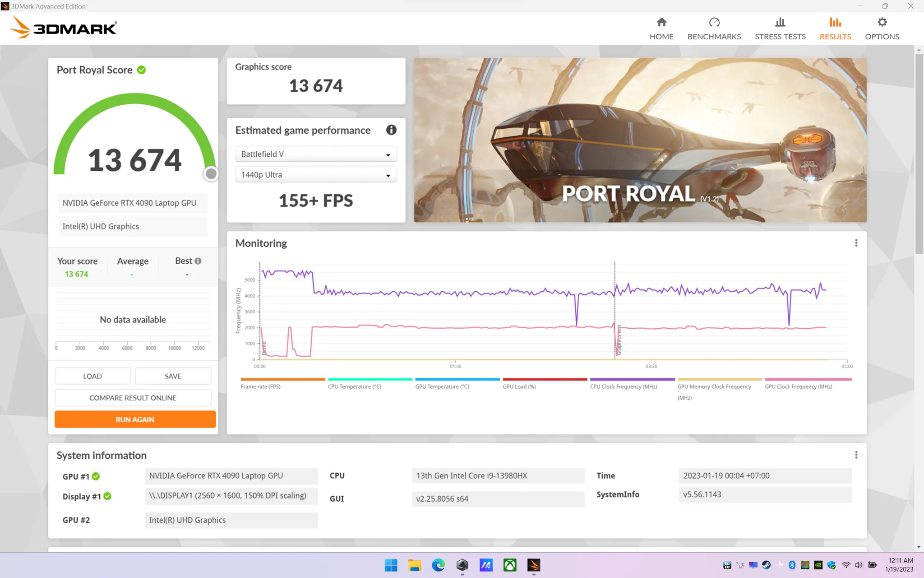Click the 3DMark taskbar icon

[533, 565]
